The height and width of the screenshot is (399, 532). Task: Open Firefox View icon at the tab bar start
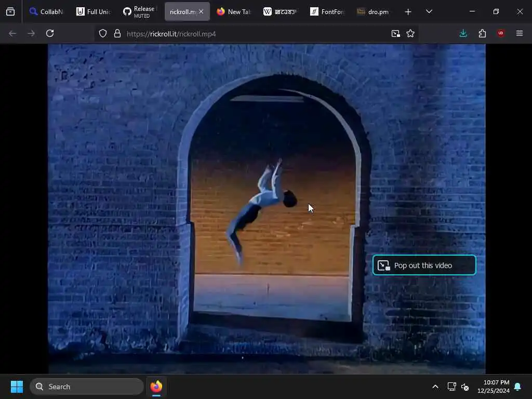pyautogui.click(x=10, y=12)
